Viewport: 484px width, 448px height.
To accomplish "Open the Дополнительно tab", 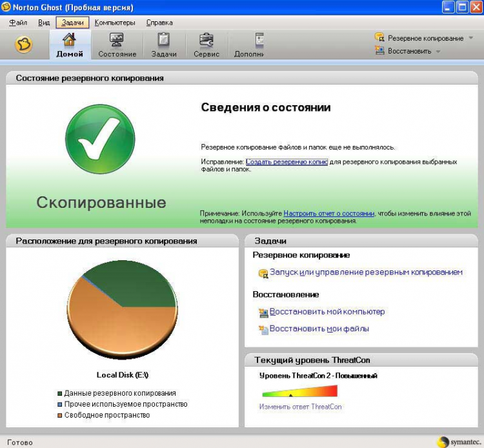I will [x=249, y=45].
